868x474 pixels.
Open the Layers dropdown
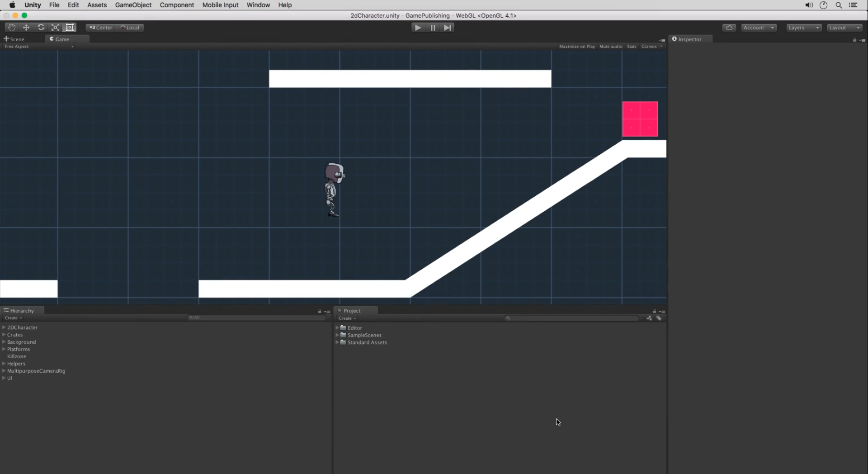803,28
